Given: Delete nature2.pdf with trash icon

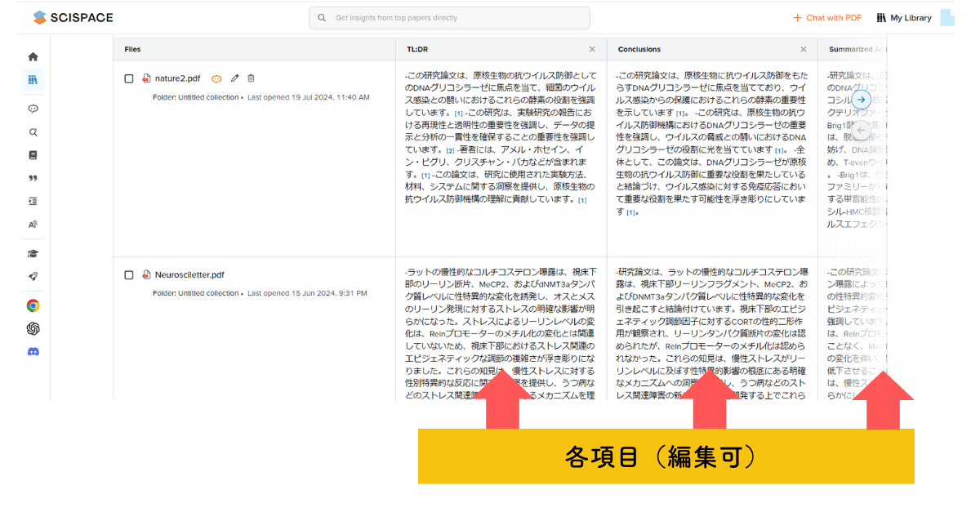Looking at the screenshot, I should pyautogui.click(x=251, y=78).
